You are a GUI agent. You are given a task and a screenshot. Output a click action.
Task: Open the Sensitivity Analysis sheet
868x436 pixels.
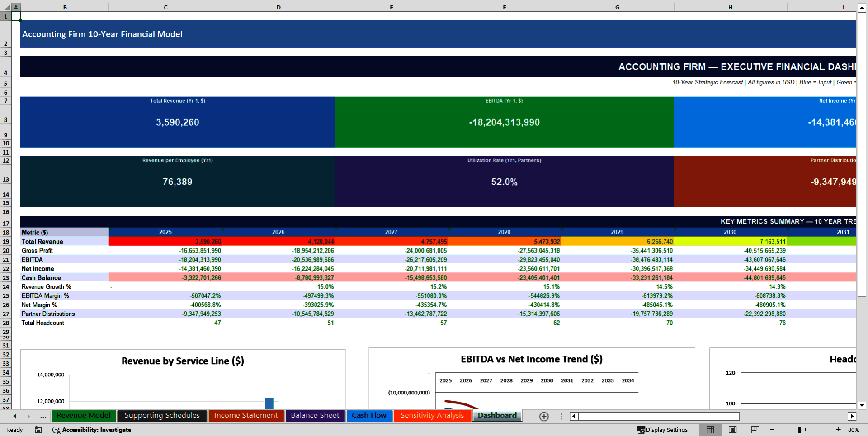point(432,416)
